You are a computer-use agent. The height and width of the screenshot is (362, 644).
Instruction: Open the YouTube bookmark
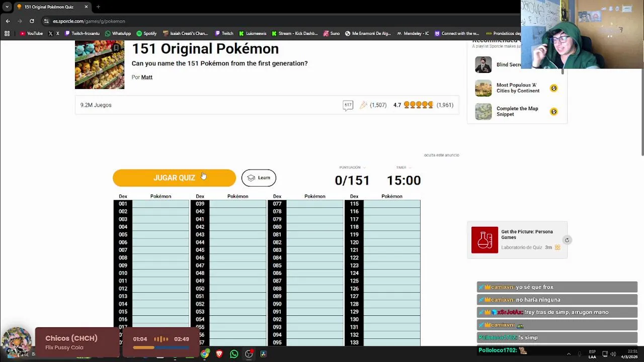31,34
